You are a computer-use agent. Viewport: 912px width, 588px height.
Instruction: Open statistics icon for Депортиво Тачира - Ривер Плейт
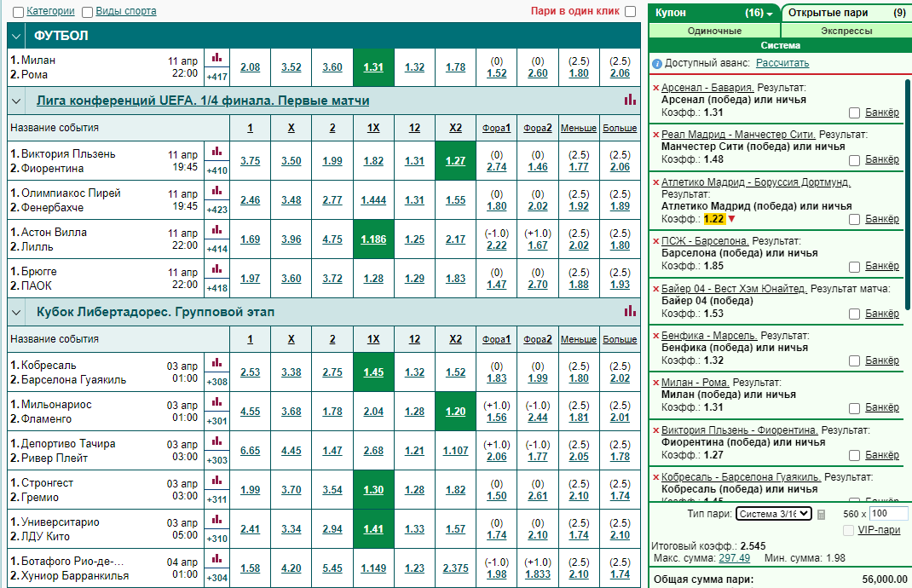pyautogui.click(x=217, y=441)
